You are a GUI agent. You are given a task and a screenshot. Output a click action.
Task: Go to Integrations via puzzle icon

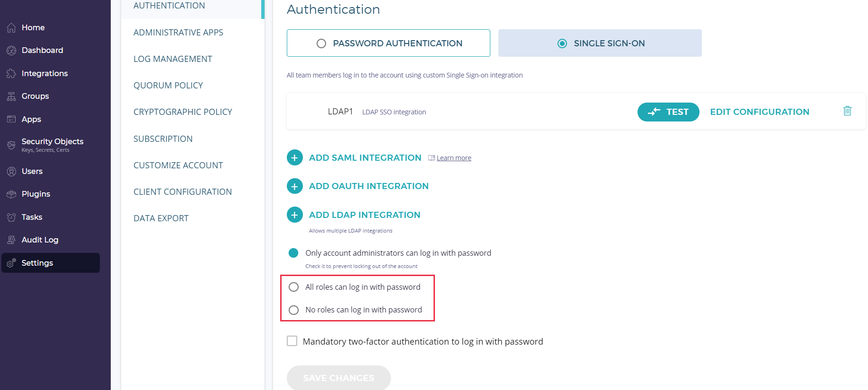pos(11,73)
